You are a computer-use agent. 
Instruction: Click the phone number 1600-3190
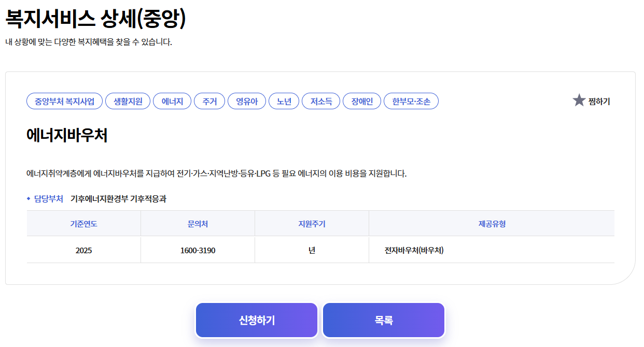(x=198, y=249)
